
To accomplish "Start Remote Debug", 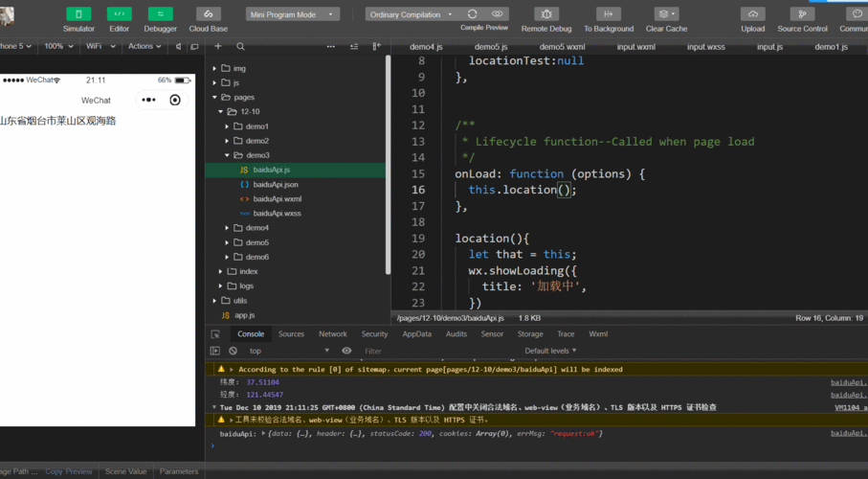I will [x=546, y=14].
